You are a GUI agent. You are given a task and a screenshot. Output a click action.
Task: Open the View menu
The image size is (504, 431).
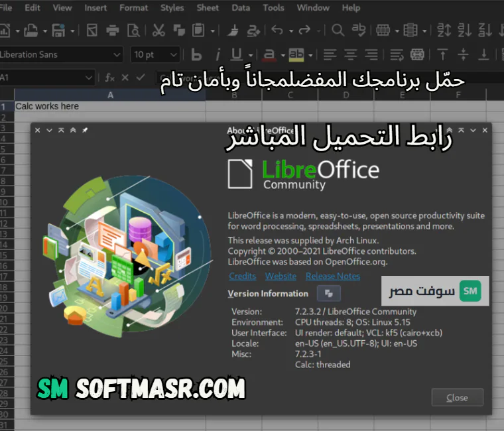[62, 8]
